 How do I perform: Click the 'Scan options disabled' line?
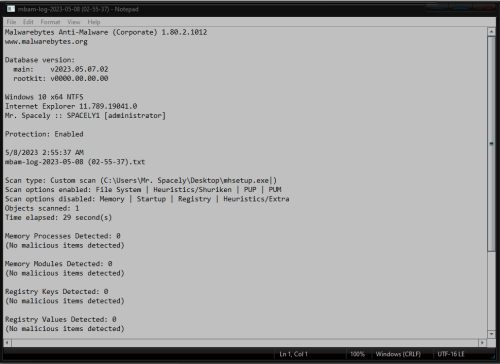coord(147,199)
